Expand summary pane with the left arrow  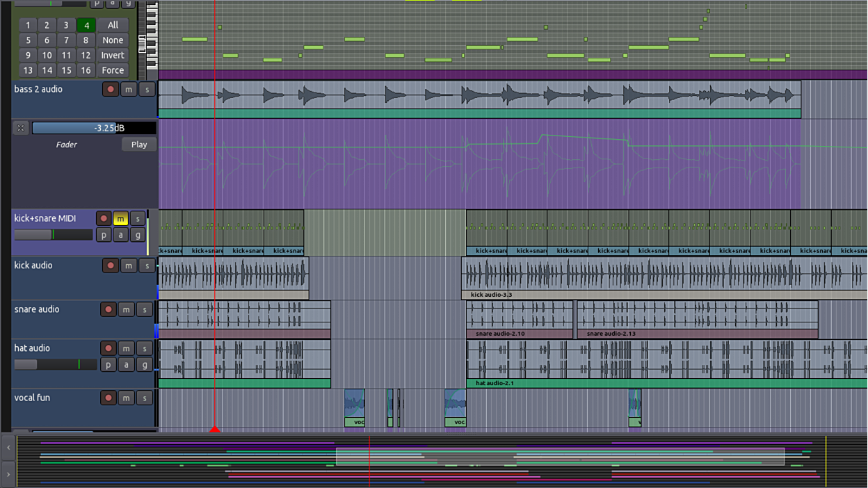pos(8,448)
